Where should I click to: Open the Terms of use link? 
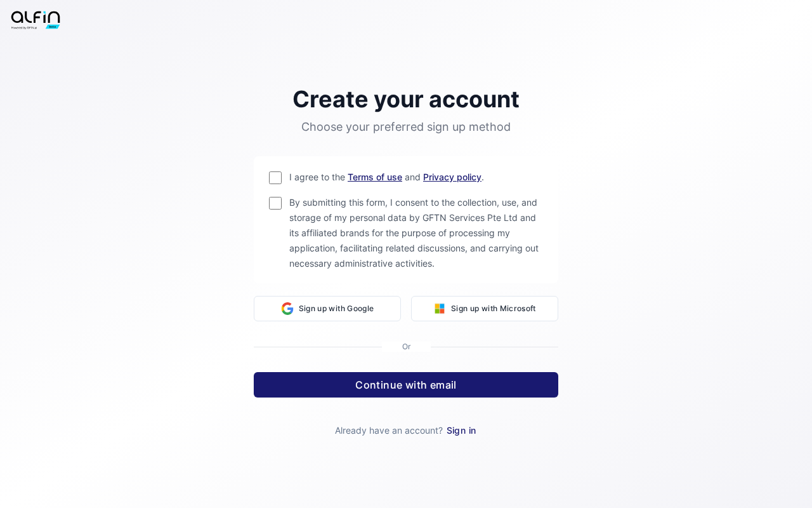pyautogui.click(x=375, y=177)
